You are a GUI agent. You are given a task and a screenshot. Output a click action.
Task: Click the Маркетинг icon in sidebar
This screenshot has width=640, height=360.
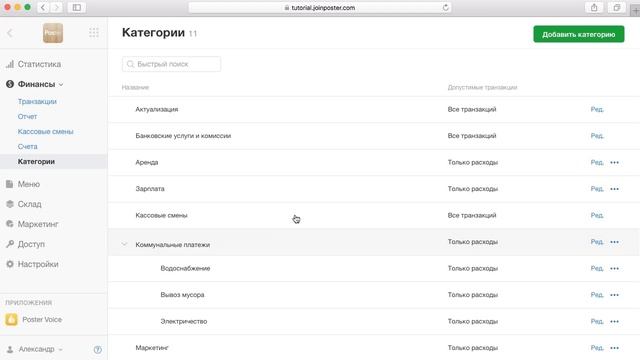[10, 224]
